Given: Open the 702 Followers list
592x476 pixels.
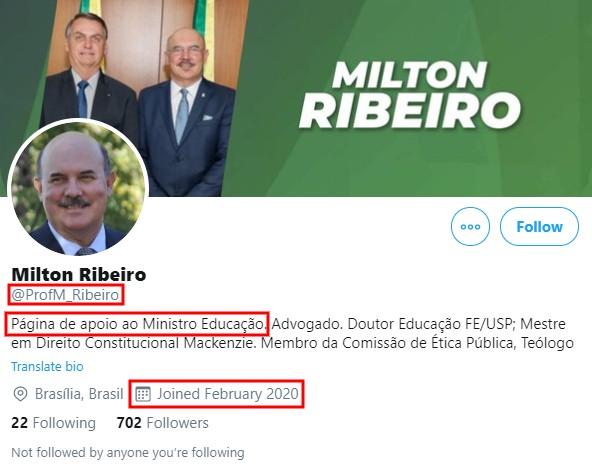Looking at the screenshot, I should [162, 423].
